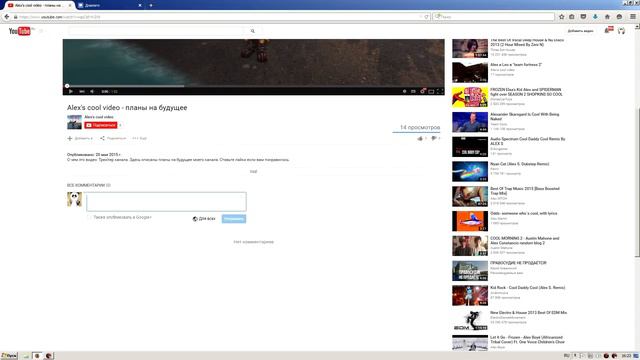Close the second browser tab
The width and height of the screenshot is (640, 360).
click(140, 5)
